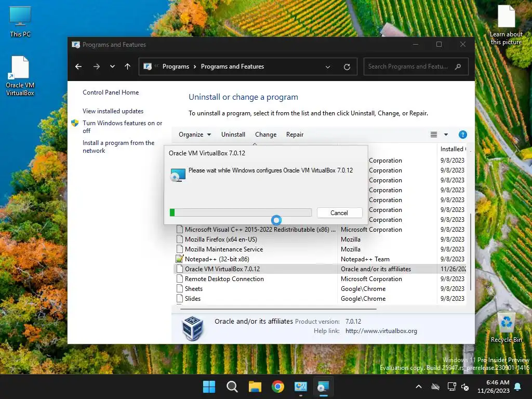Open the Windows Start menu
The image size is (532, 399).
(x=209, y=387)
